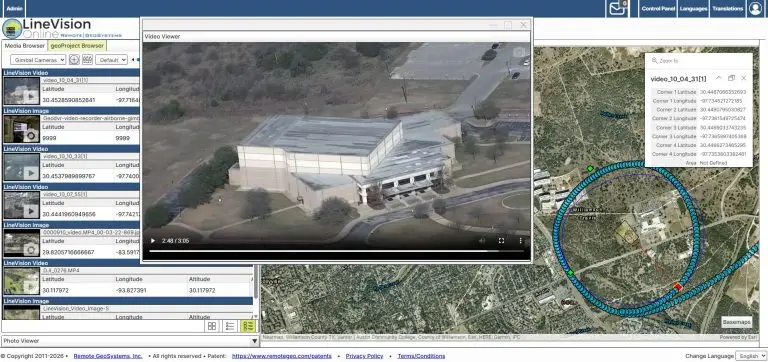Open thumbnail for video_10_07_55[1]
The height and width of the screenshot is (362, 768).
click(x=21, y=205)
